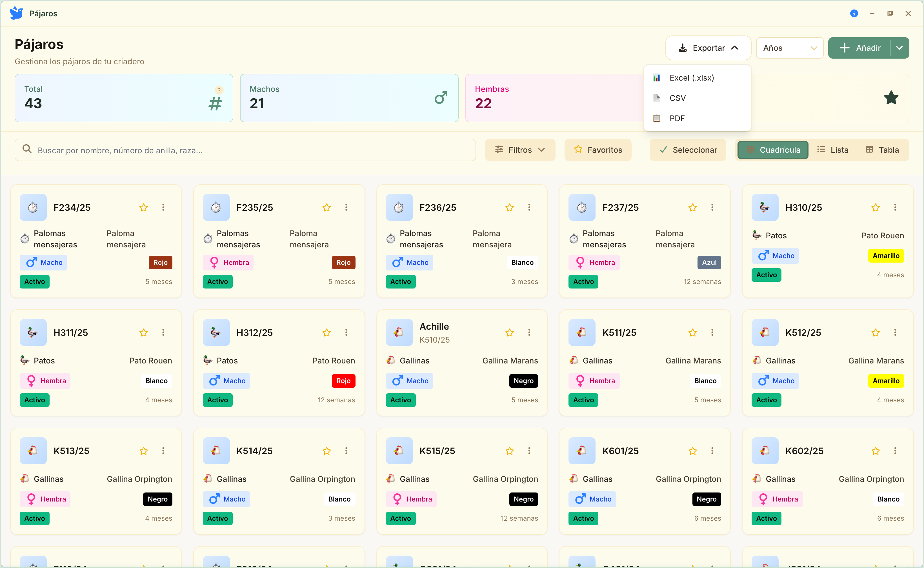Click the stopwatch avatar of F236/25
This screenshot has width=924, height=568.
[x=399, y=207]
